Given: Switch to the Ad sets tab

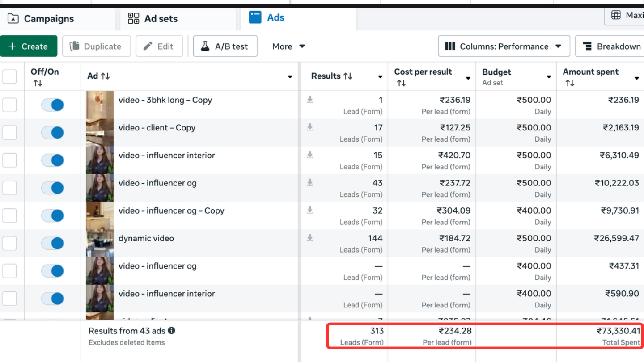Looking at the screenshot, I should click(178, 19).
